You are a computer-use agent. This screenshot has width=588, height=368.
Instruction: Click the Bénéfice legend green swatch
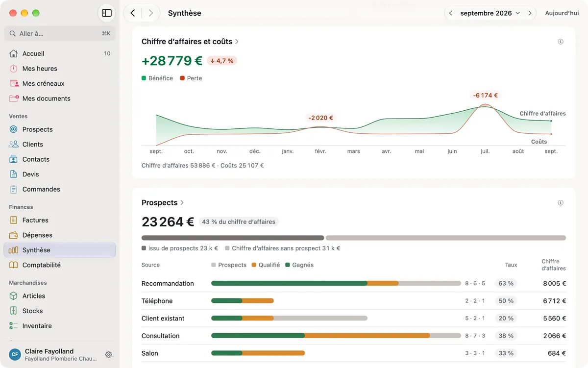[x=144, y=78]
